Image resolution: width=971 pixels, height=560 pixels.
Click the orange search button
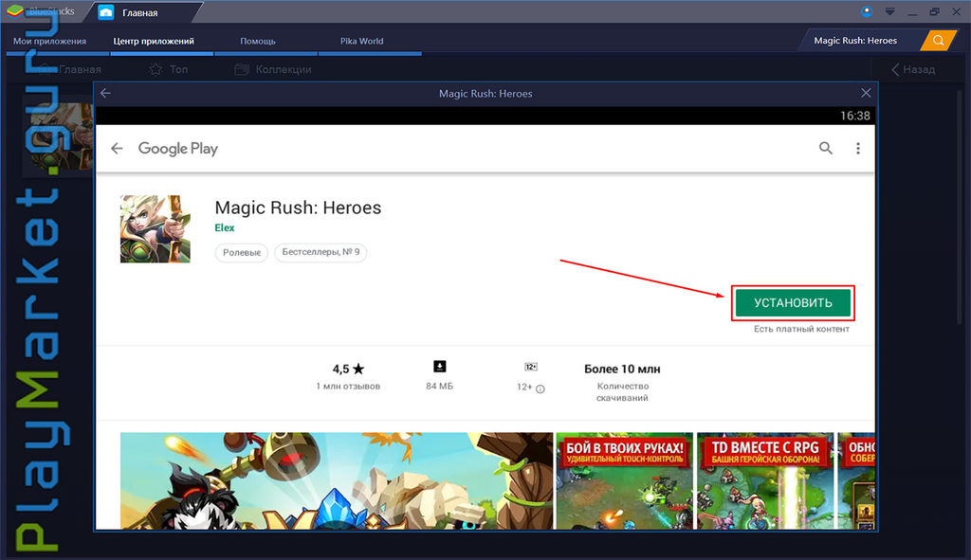pos(938,40)
